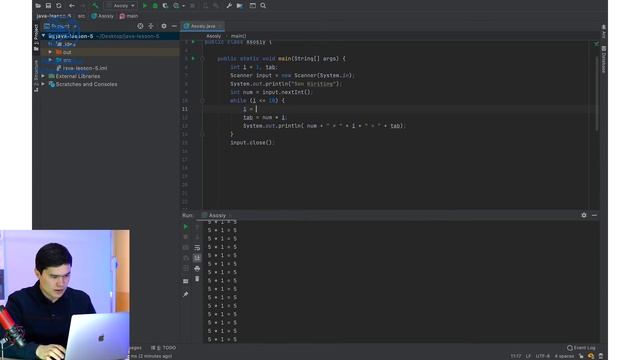Open the Database tool window side tab

click(603, 59)
